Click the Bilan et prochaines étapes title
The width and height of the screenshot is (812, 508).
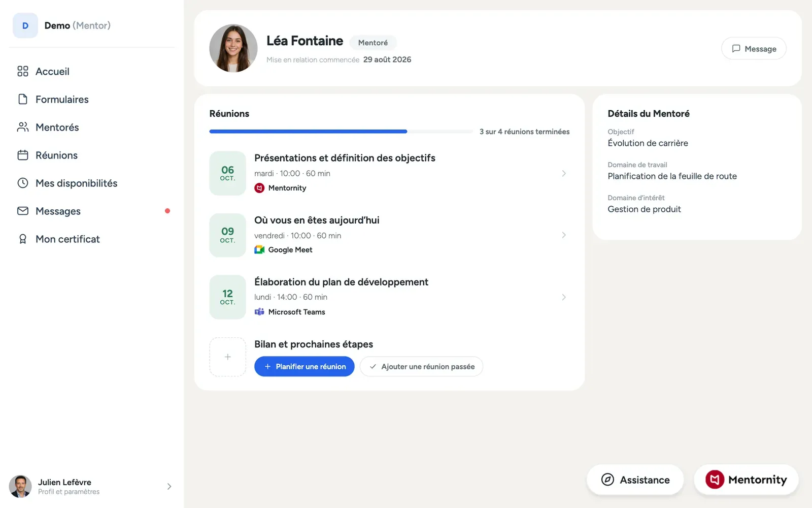pyautogui.click(x=314, y=344)
